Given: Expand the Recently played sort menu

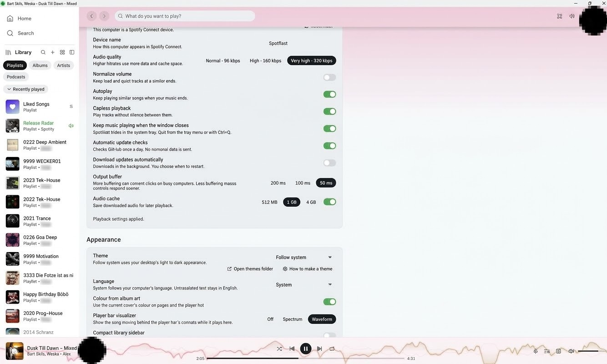Looking at the screenshot, I should tap(26, 89).
